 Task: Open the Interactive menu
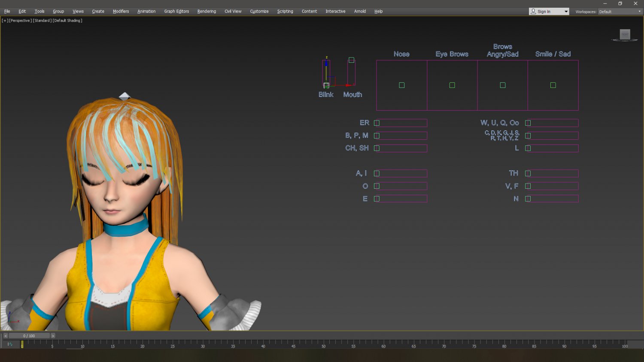[335, 12]
